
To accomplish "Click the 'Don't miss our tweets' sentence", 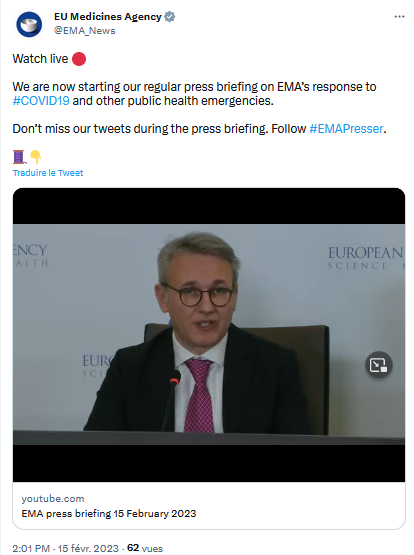I will coord(199,128).
